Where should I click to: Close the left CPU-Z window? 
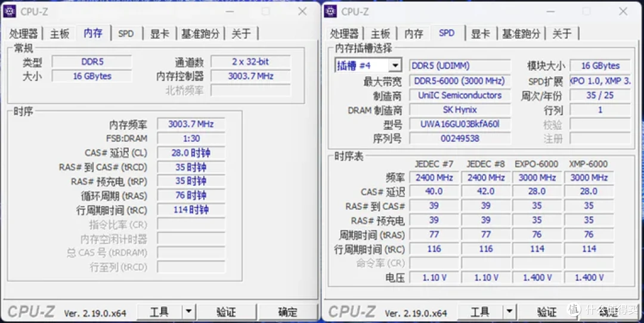pos(303,11)
